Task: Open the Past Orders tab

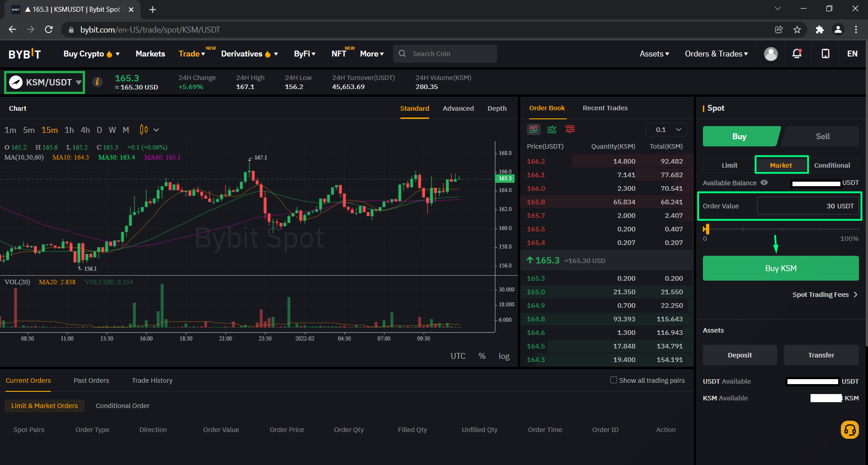Action: (91, 380)
